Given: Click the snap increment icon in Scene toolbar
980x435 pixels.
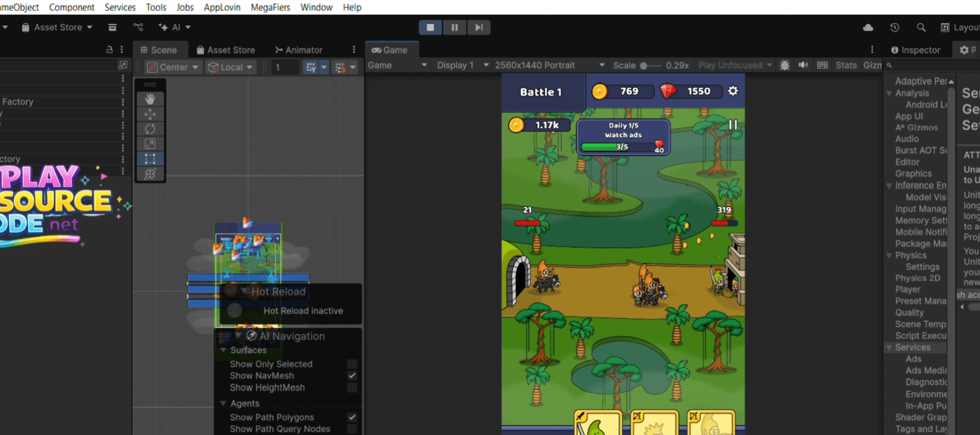Looking at the screenshot, I should 340,67.
